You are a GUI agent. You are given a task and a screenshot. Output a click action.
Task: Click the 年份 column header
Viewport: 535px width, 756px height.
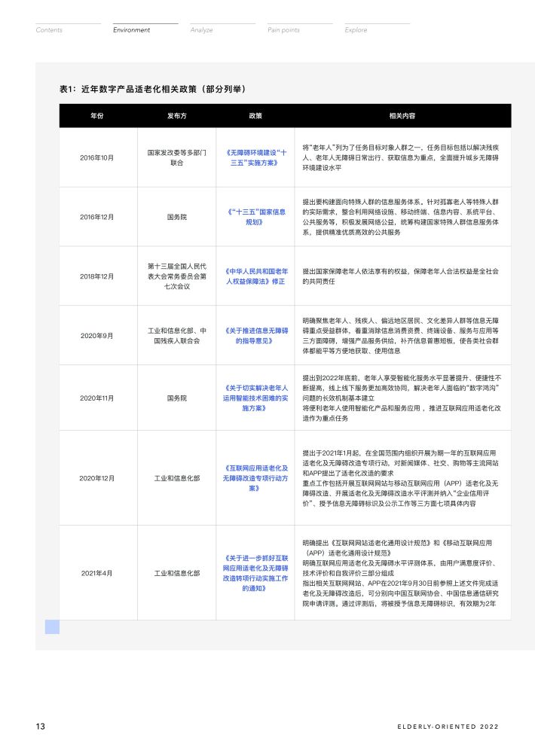coord(97,116)
